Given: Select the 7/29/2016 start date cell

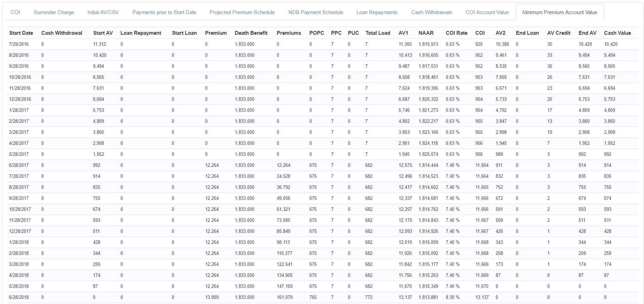Looking at the screenshot, I should pyautogui.click(x=19, y=44).
